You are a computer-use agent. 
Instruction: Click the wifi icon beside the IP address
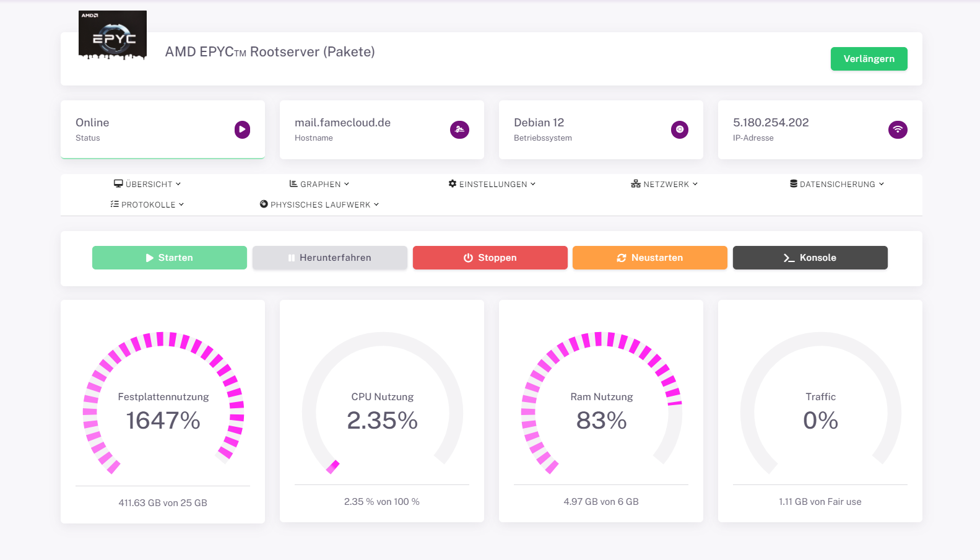click(x=898, y=129)
